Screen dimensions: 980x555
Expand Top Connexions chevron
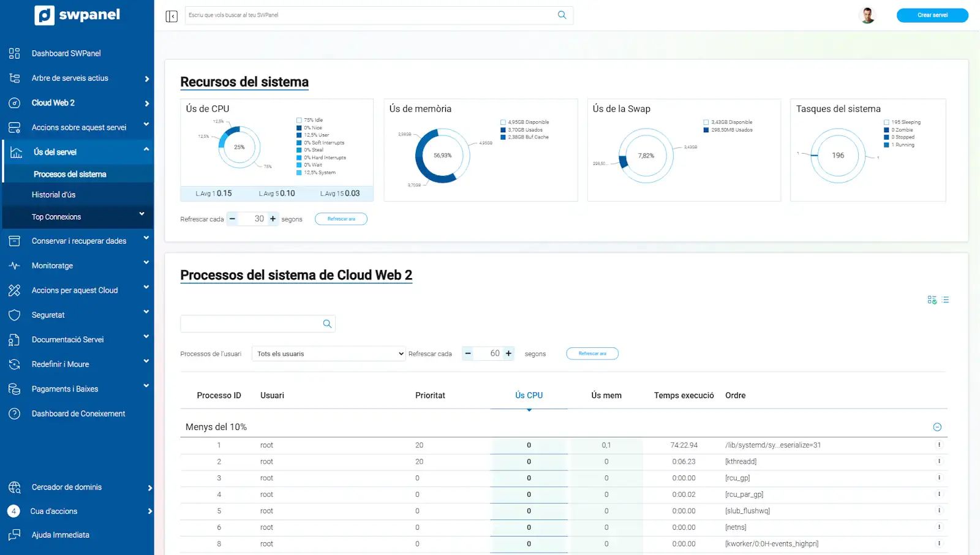[141, 214]
